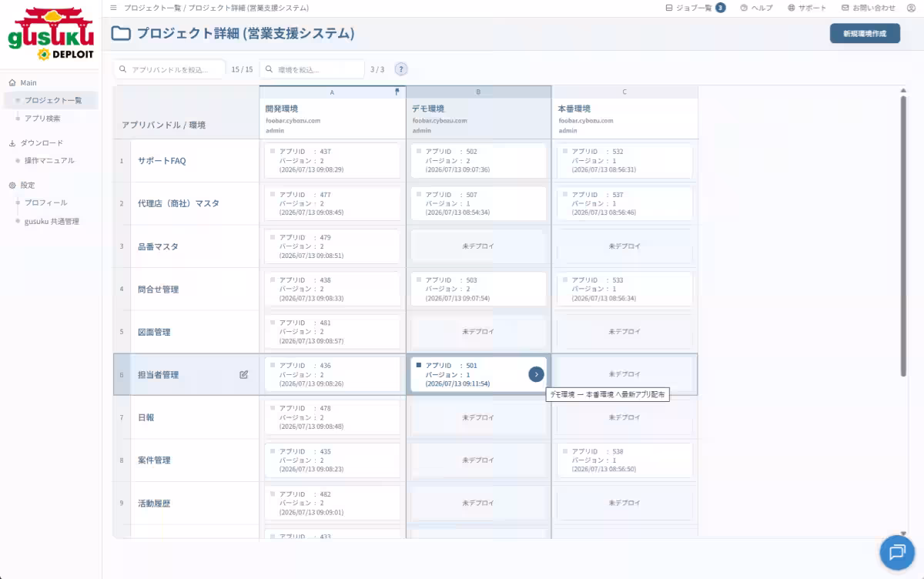Click the 本番環境 environment header
924x579 pixels.
point(624,119)
